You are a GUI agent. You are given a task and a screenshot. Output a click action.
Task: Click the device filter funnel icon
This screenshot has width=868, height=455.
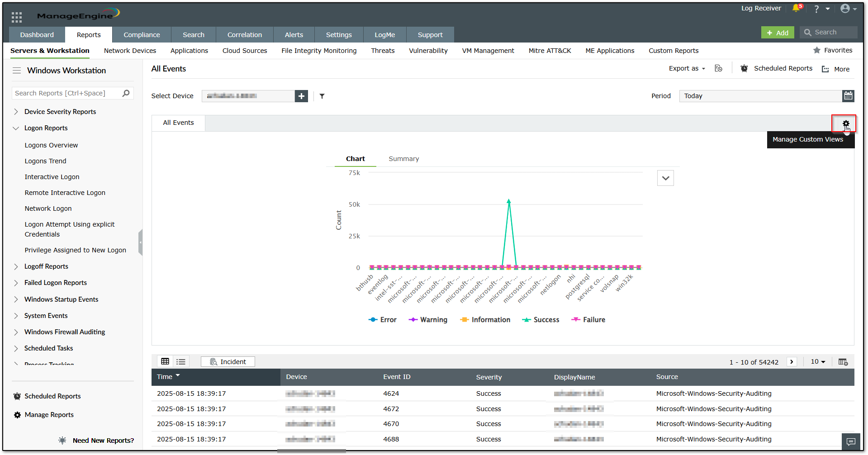[322, 96]
